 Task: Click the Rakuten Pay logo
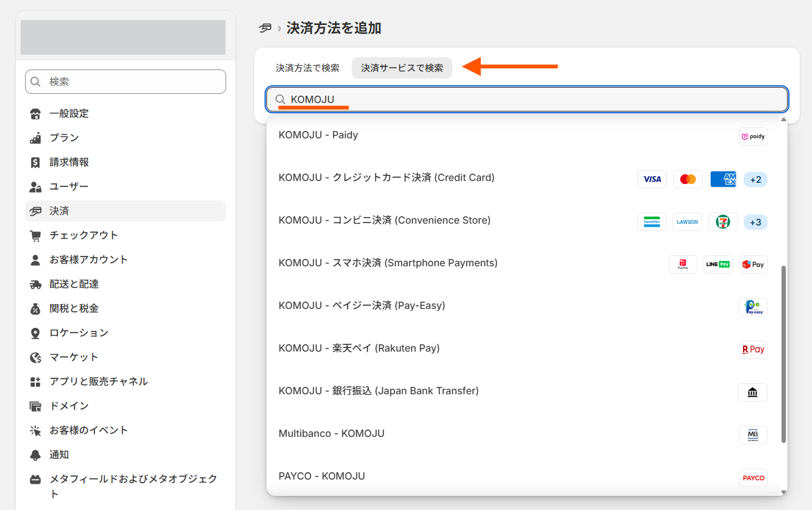point(753,350)
